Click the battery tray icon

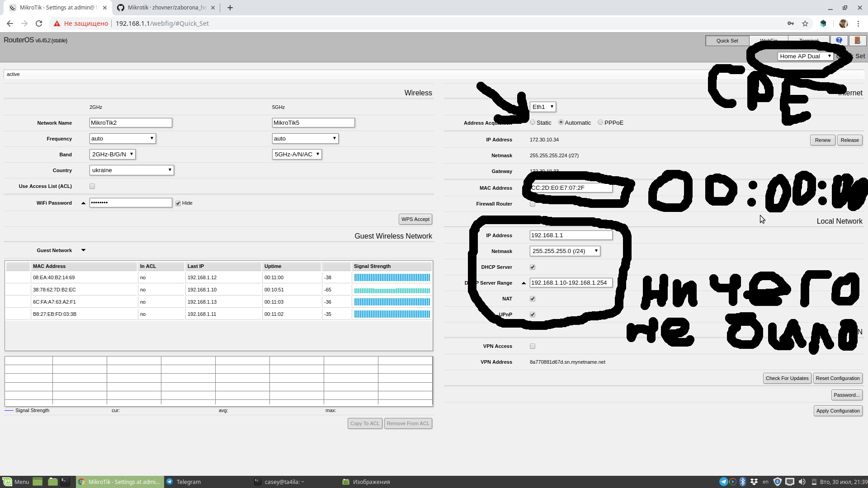pyautogui.click(x=814, y=482)
